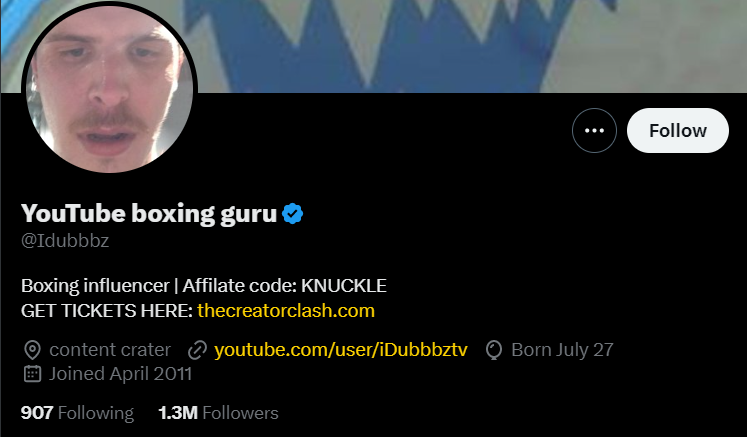Click the GET TICKETS HERE text

coord(107,311)
